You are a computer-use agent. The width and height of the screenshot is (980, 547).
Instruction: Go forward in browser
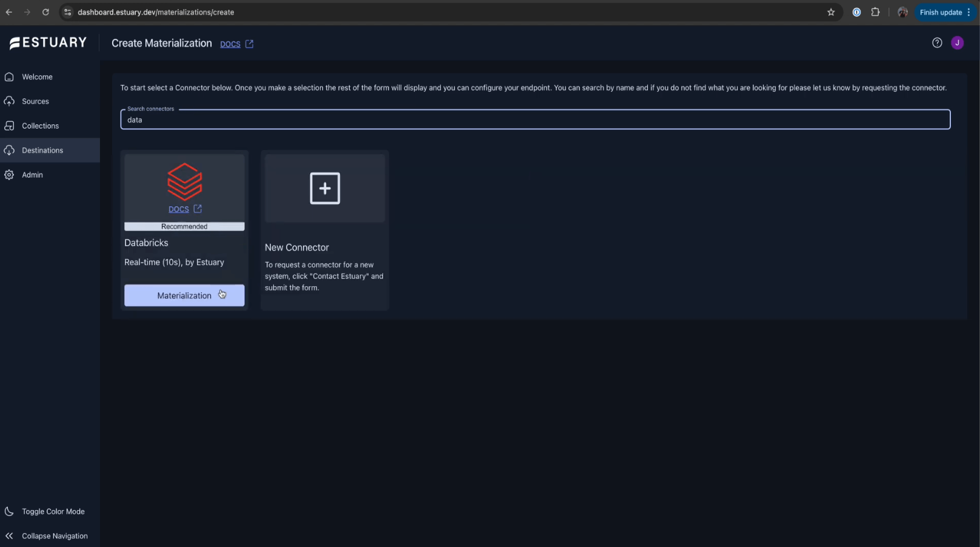[x=27, y=12]
